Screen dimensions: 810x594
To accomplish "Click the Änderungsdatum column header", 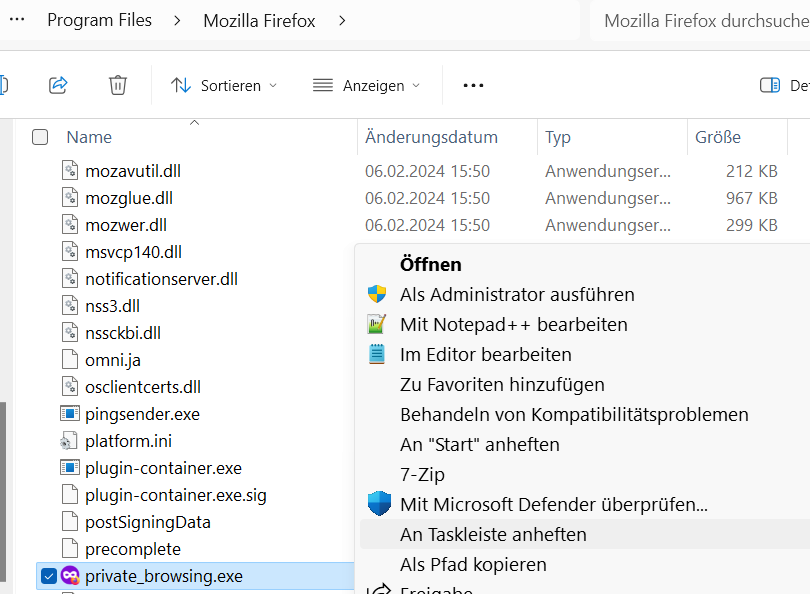I will pyautogui.click(x=431, y=137).
